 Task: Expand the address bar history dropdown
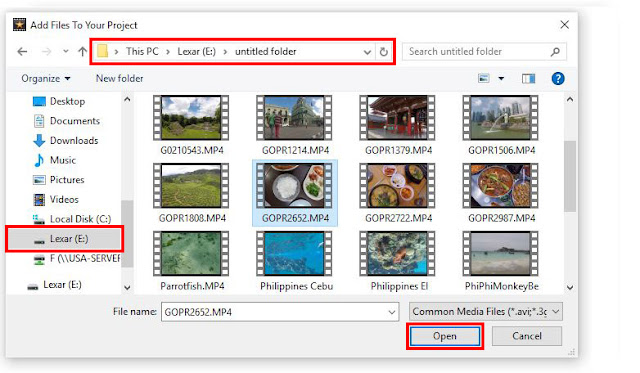click(x=367, y=52)
